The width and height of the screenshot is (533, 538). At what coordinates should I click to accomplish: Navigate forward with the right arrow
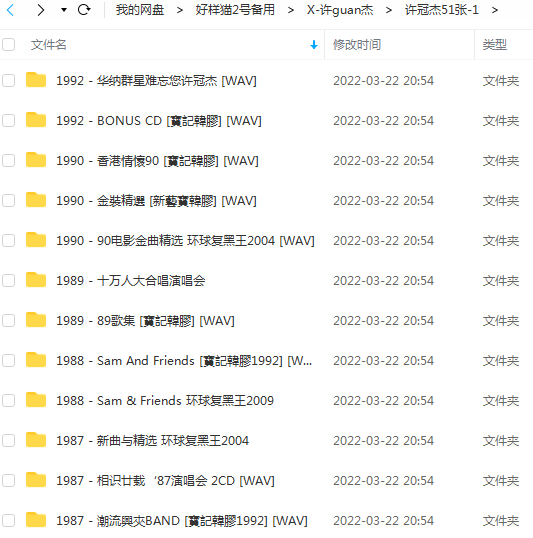coord(40,10)
